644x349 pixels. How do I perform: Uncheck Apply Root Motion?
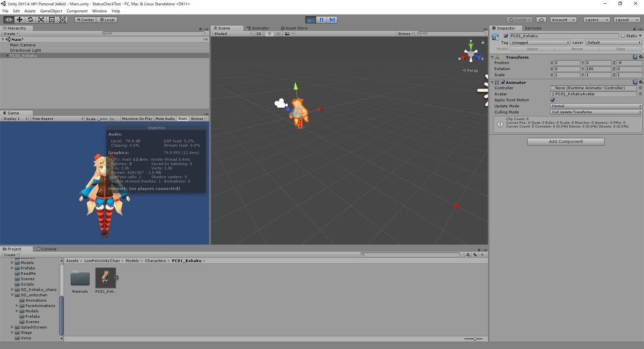(553, 100)
